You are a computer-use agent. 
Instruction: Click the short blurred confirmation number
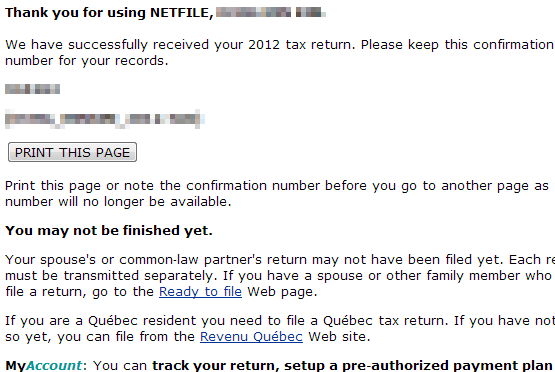[33, 89]
